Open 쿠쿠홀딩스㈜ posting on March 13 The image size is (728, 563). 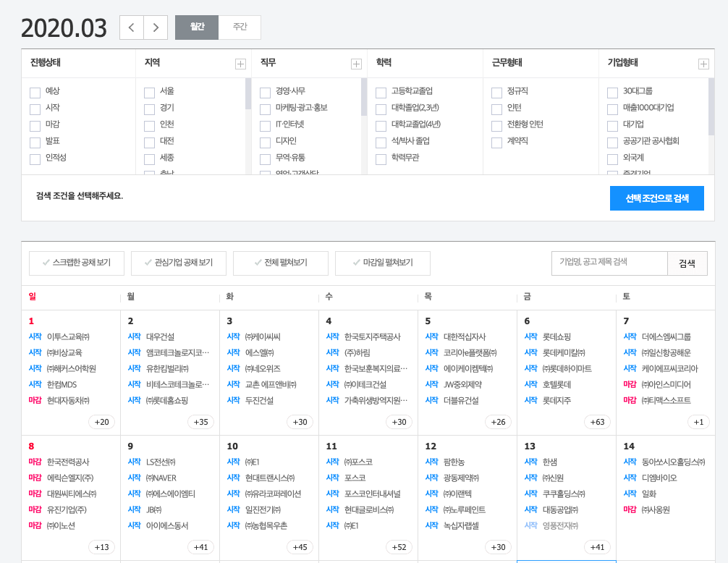(x=564, y=494)
